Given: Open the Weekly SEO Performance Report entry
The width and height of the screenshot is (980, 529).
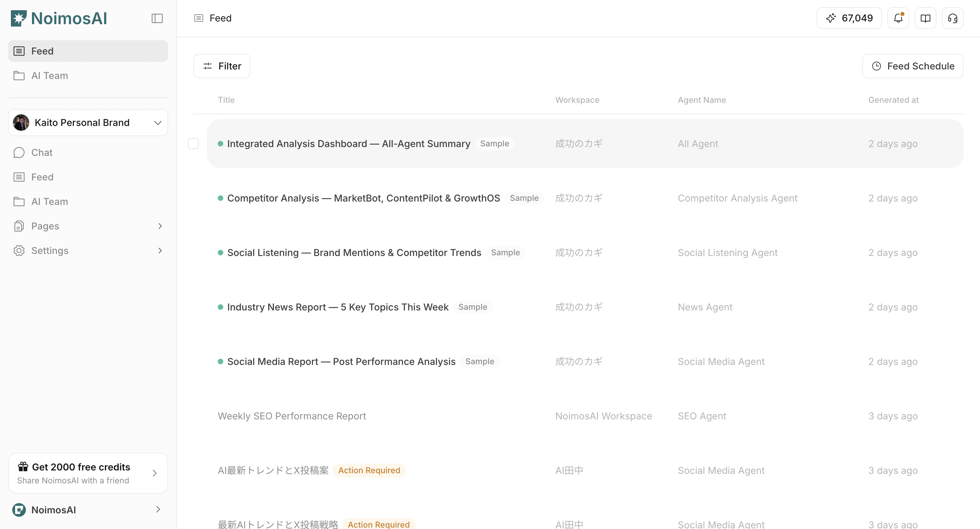Looking at the screenshot, I should click(x=292, y=416).
